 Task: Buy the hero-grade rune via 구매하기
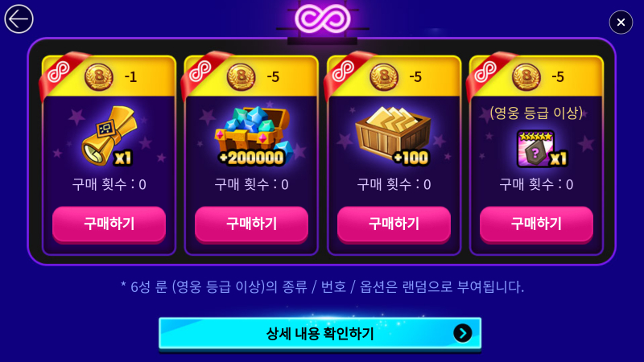point(536,224)
